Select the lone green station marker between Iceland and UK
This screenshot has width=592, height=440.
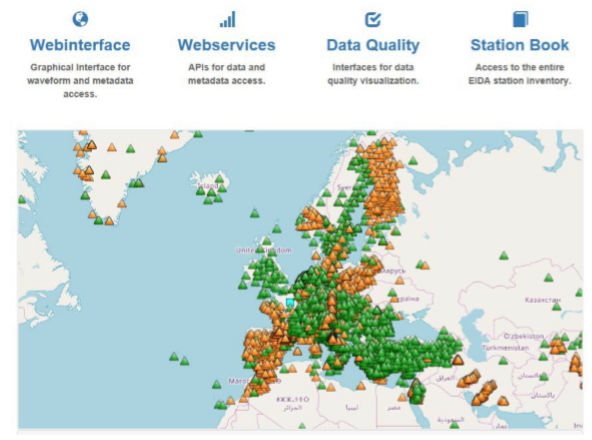(255, 213)
